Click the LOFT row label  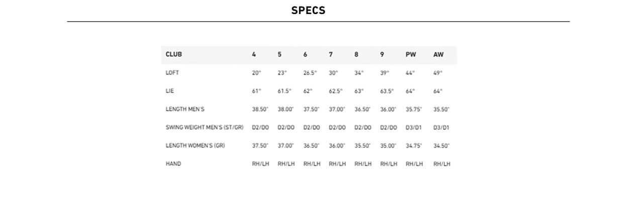[x=172, y=73]
